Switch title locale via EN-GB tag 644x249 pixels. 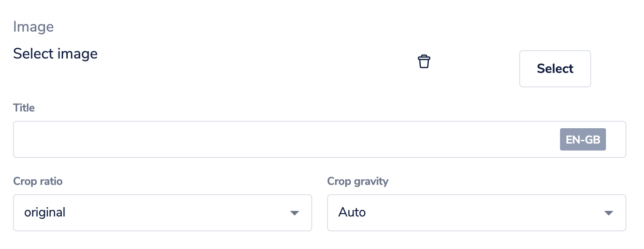[x=583, y=140]
